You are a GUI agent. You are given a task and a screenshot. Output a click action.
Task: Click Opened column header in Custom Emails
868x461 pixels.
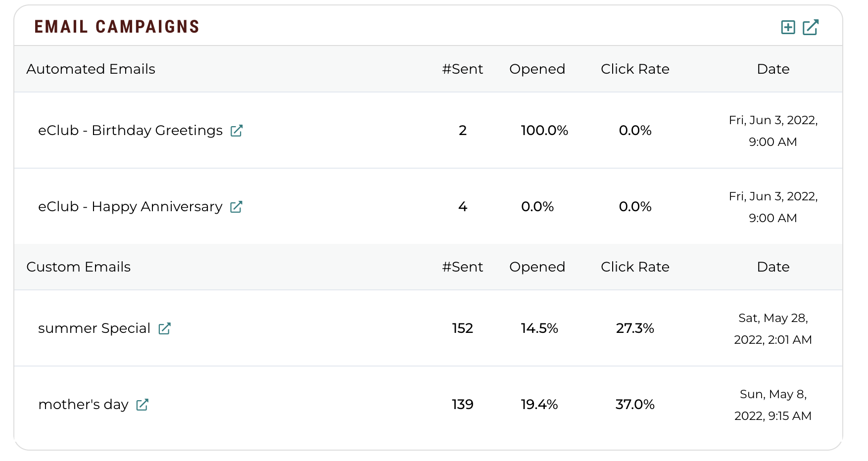pos(537,267)
